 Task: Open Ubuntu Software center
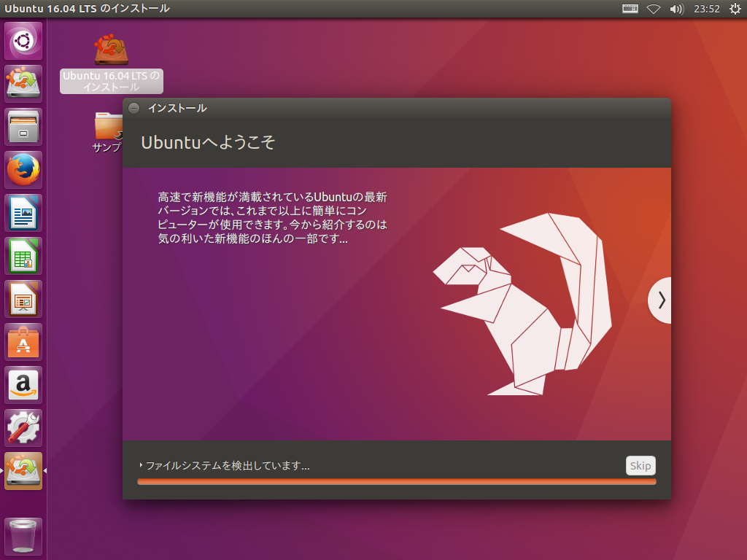[x=23, y=342]
